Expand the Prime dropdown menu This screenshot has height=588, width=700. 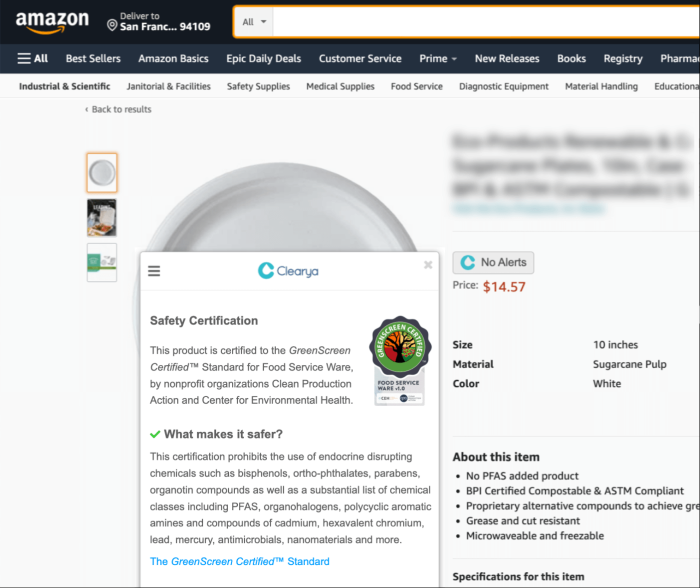click(x=438, y=58)
